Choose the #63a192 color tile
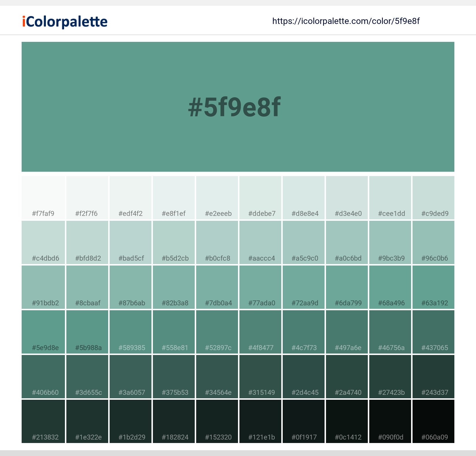The height and width of the screenshot is (456, 476). pyautogui.click(x=433, y=287)
